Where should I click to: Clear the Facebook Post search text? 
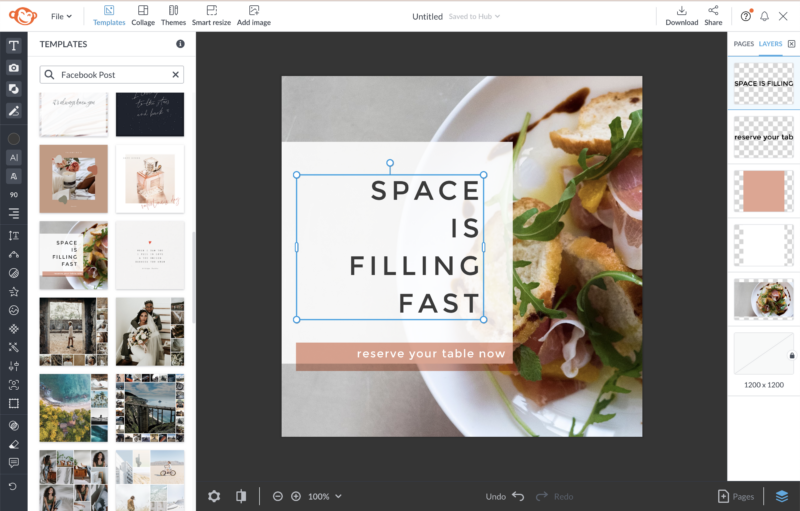[176, 74]
